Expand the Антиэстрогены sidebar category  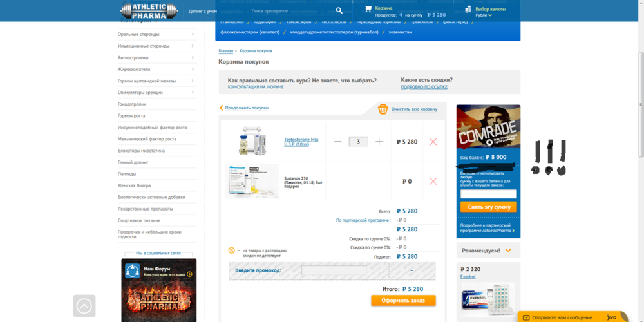tap(192, 57)
